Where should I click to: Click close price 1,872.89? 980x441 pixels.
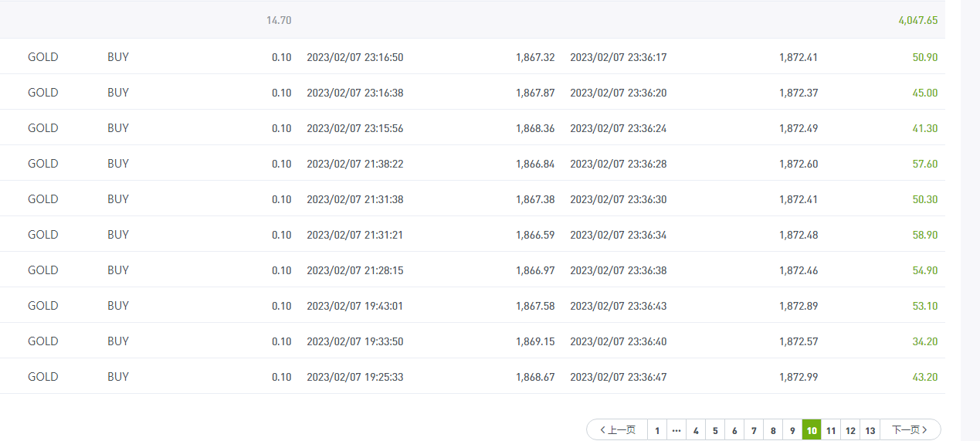tap(799, 306)
